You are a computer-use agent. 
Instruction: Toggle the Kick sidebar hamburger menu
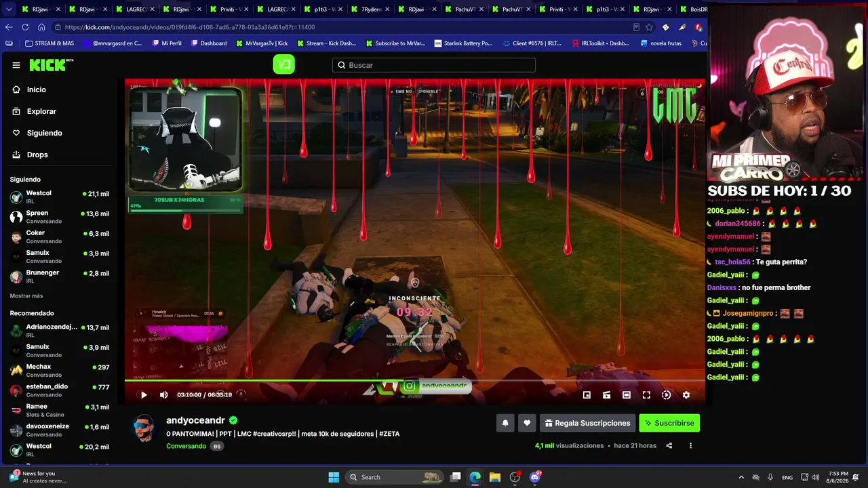[16, 65]
